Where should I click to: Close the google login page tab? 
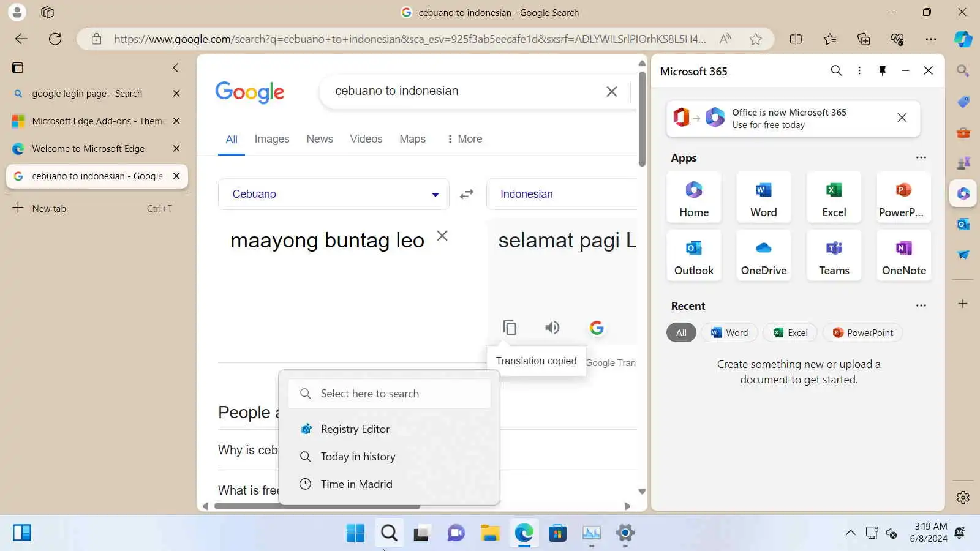click(176, 94)
